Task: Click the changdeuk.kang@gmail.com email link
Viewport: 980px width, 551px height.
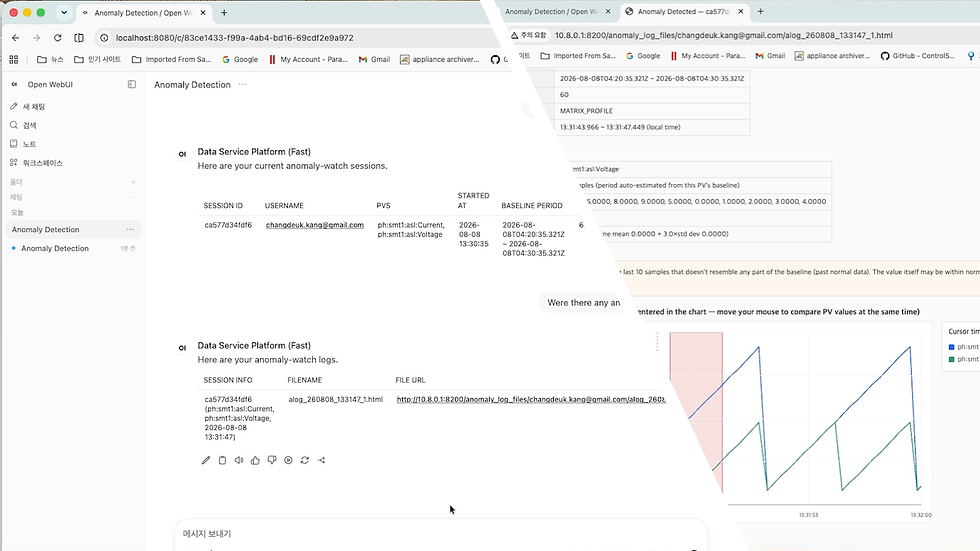Action: [314, 225]
